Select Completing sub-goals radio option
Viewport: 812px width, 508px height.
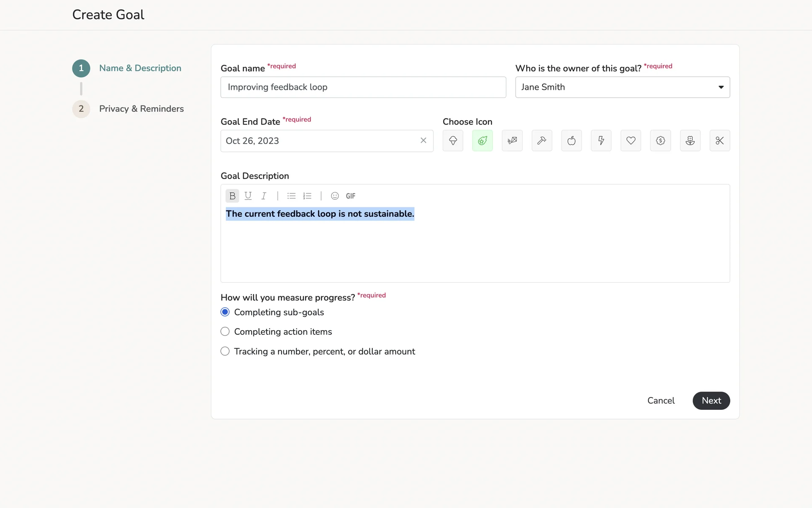tap(225, 312)
